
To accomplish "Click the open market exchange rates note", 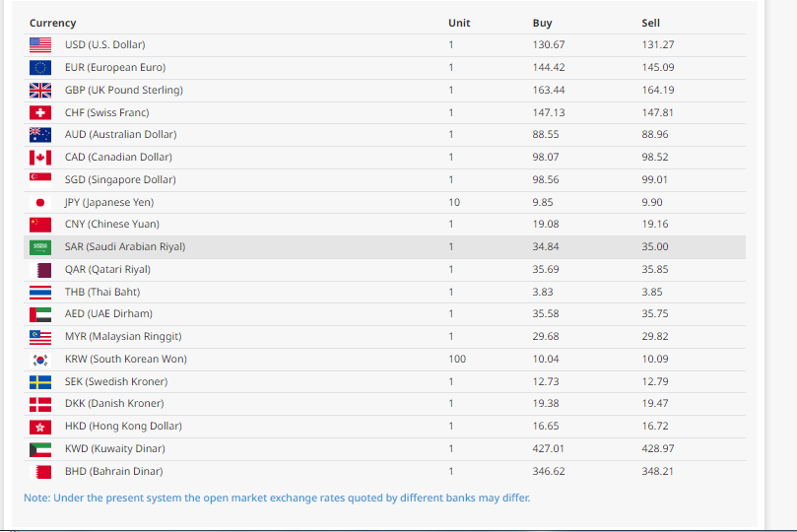I will point(277,498).
